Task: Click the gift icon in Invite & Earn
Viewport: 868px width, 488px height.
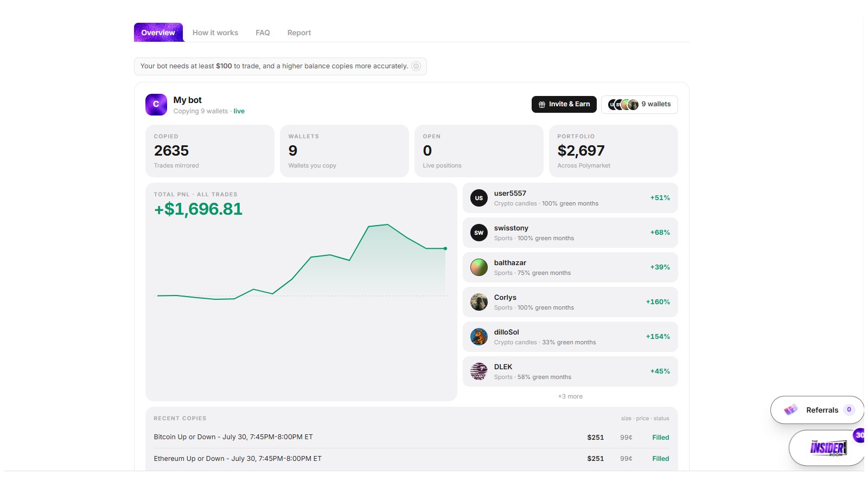Action: tap(542, 105)
